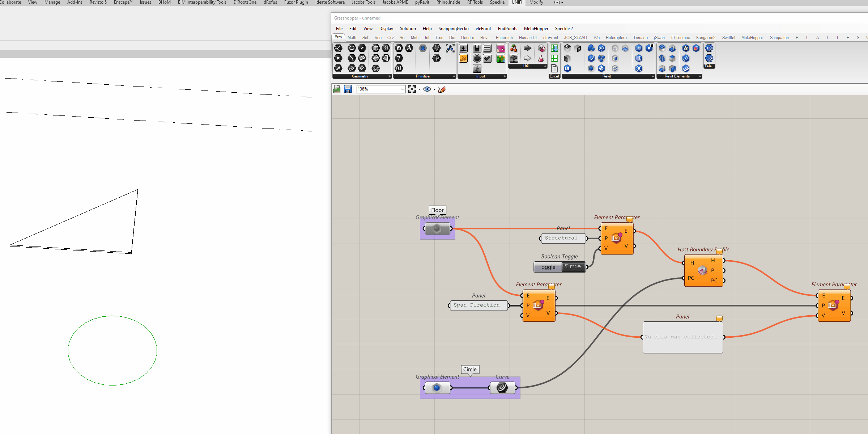The height and width of the screenshot is (434, 868).
Task: Select the Panel component in the Input section
Action: [487, 48]
